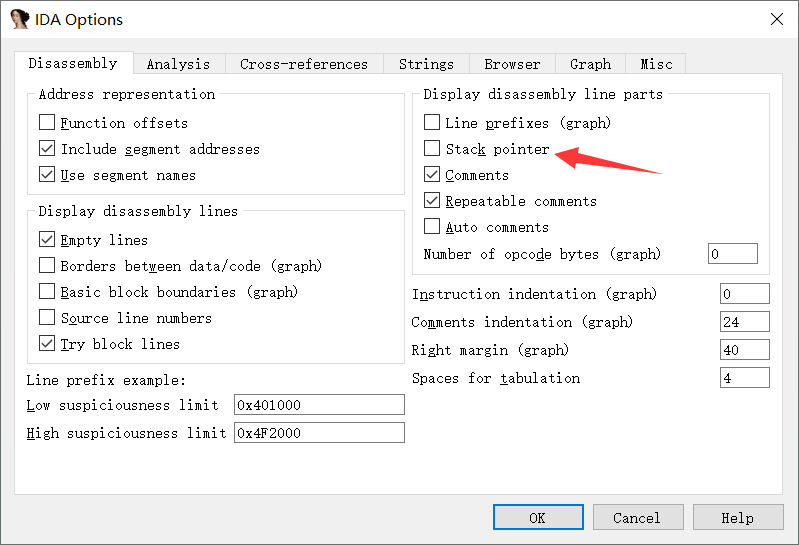799x545 pixels.
Task: Click the IDA Options title bar icon
Action: point(19,19)
